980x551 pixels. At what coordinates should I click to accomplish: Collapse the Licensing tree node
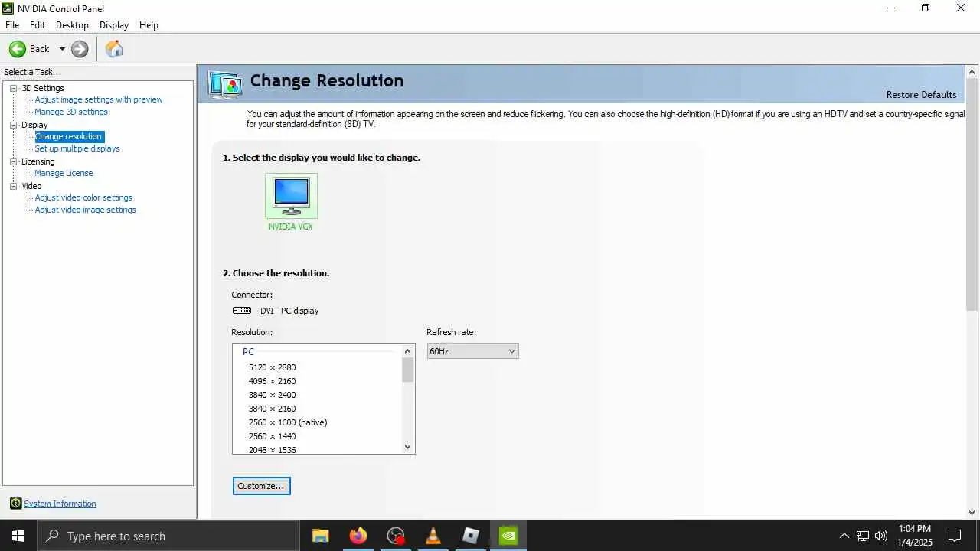coord(13,161)
